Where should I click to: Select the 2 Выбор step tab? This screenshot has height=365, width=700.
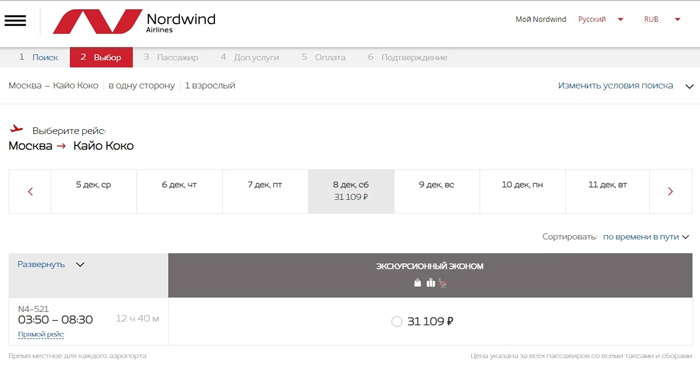click(101, 57)
